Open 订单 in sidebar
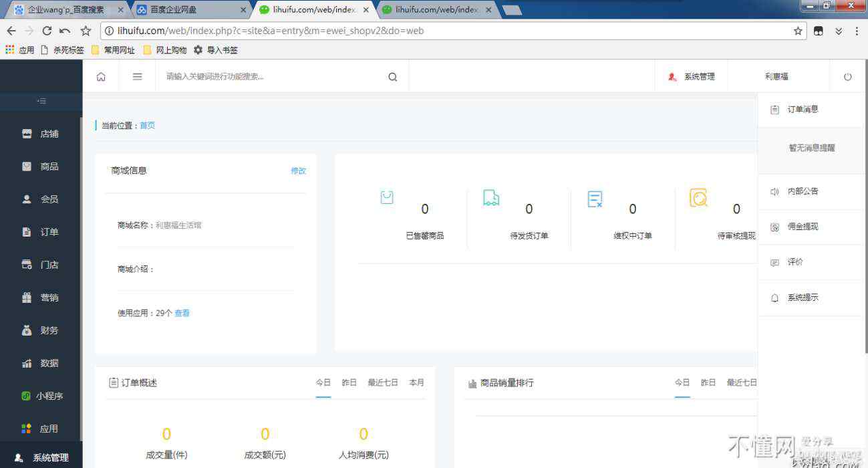The image size is (868, 468). 41,232
